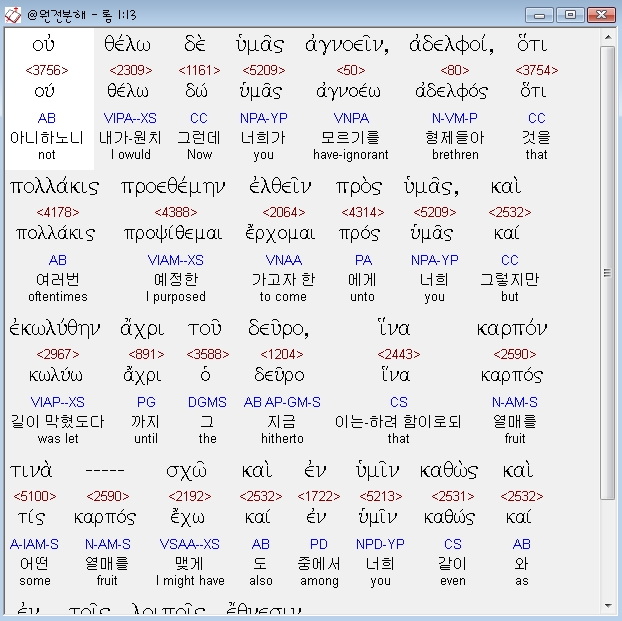
Task: Click the Greek lemma προτίθεμαι
Action: click(173, 234)
